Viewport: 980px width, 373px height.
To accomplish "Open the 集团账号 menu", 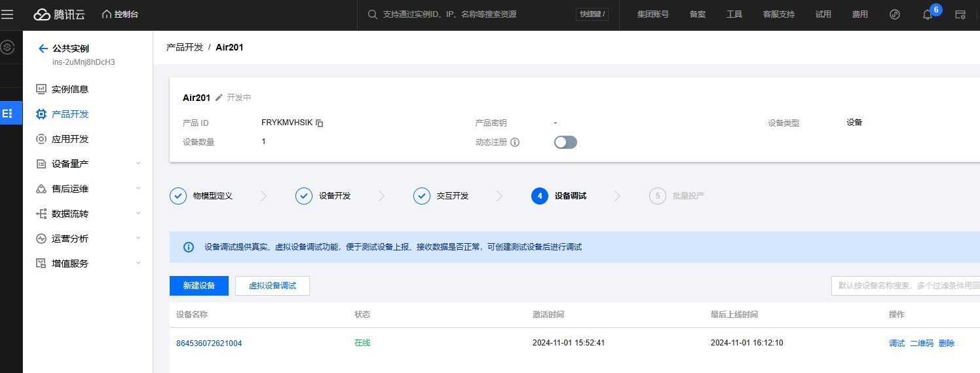I will (653, 14).
